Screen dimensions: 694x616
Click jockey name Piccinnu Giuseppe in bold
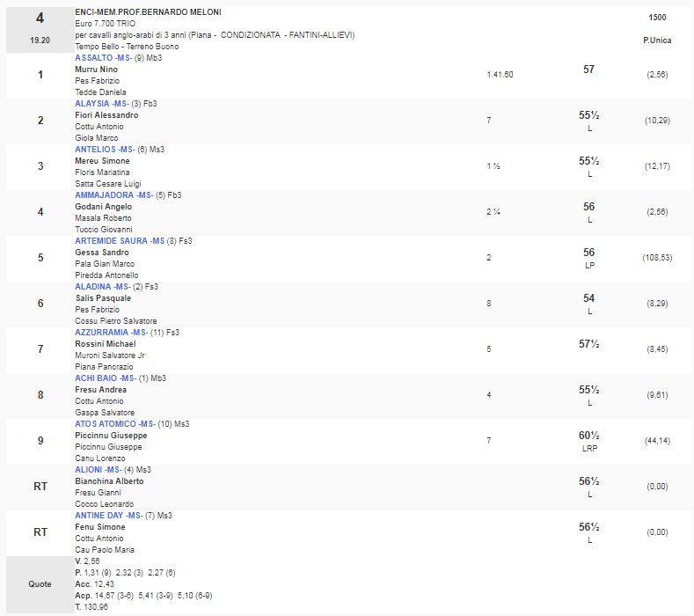(x=111, y=436)
